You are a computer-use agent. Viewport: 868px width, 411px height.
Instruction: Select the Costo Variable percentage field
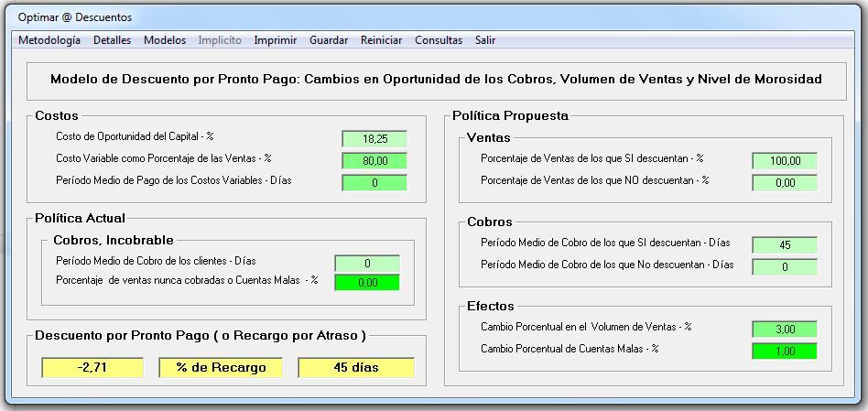pyautogui.click(x=374, y=160)
